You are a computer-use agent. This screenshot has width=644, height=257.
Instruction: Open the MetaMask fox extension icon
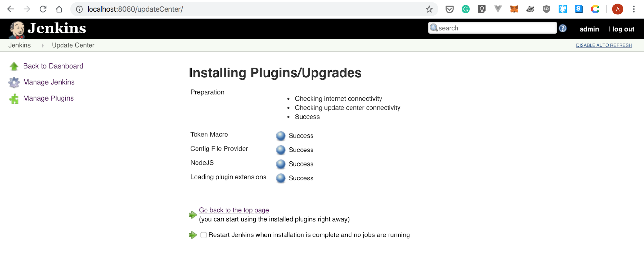click(514, 9)
